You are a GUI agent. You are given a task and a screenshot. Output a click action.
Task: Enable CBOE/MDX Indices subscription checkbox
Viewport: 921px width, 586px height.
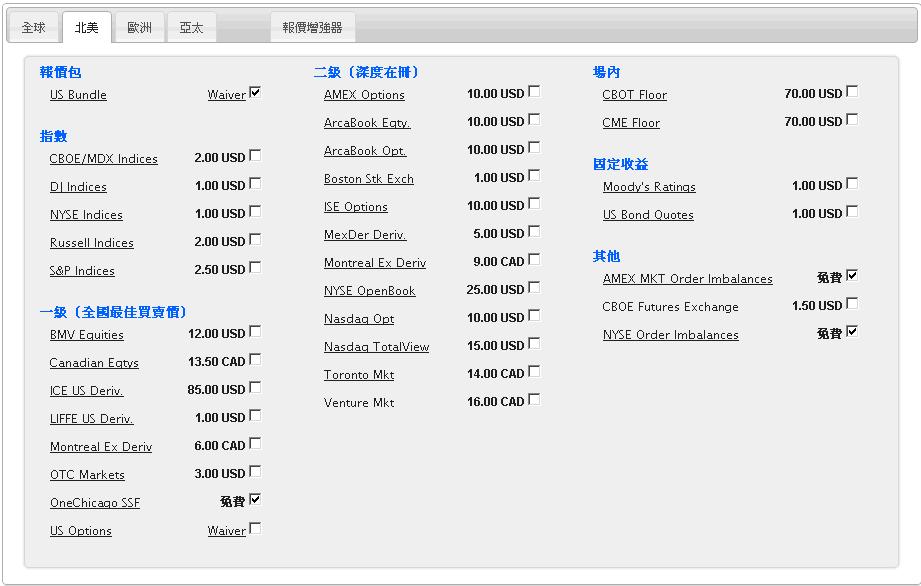click(x=255, y=156)
